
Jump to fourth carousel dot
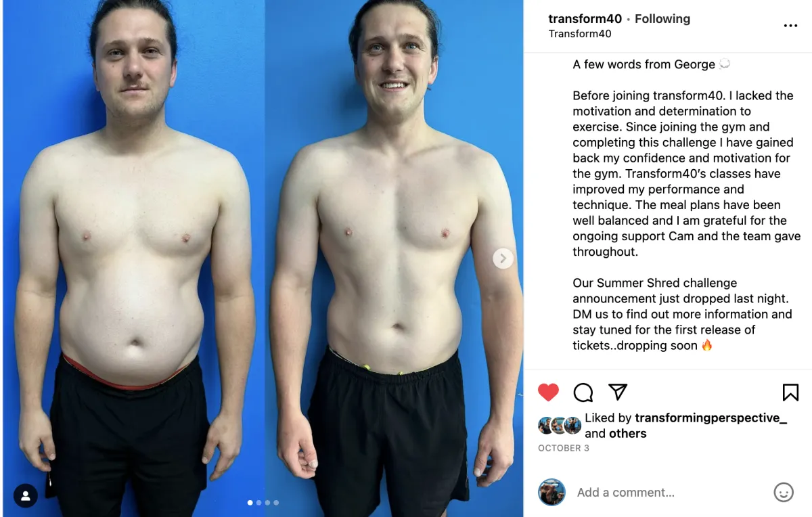click(276, 503)
